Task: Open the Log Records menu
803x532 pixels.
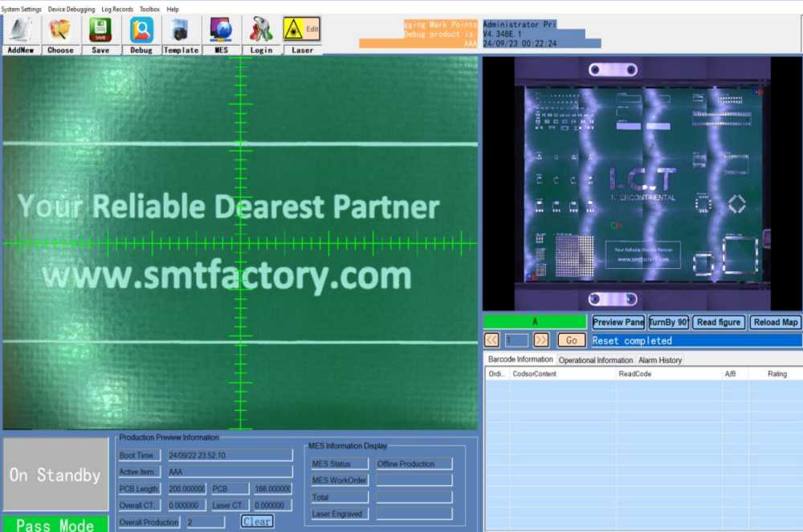Action: click(117, 9)
